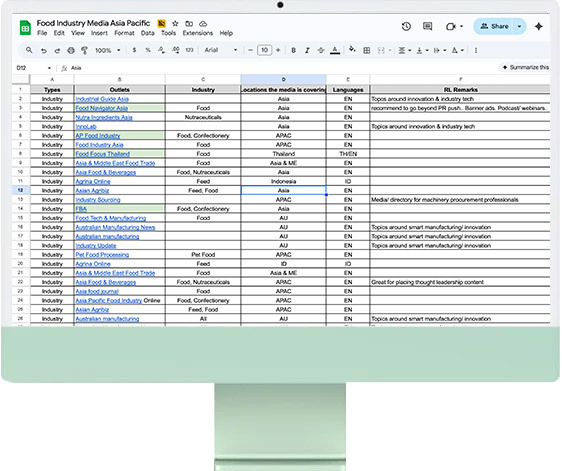Image resolution: width=562 pixels, height=471 pixels.
Task: Click the undo arrow
Action: (43, 51)
